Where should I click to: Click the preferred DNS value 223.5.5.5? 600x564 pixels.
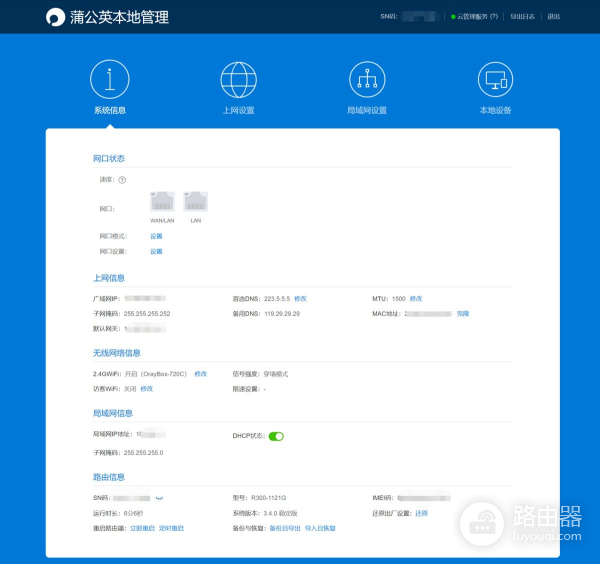[277, 298]
